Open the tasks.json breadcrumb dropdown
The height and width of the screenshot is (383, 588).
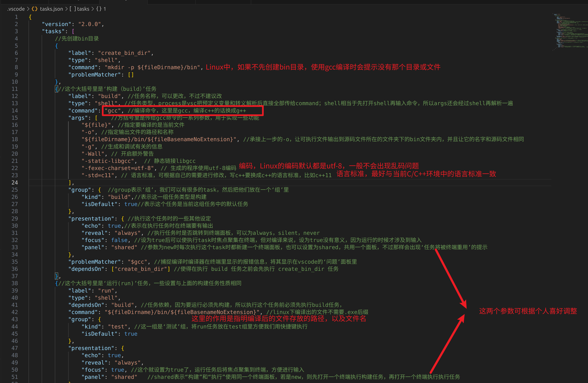[x=51, y=9]
